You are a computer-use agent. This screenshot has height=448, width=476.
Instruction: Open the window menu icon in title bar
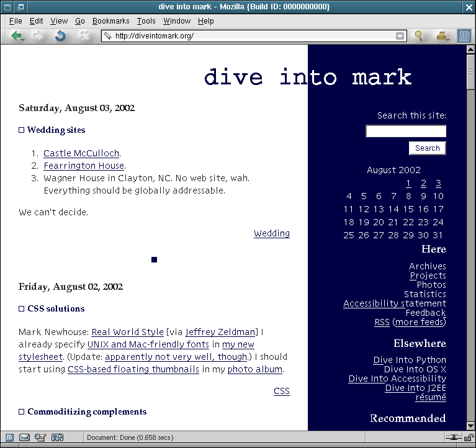[7, 7]
